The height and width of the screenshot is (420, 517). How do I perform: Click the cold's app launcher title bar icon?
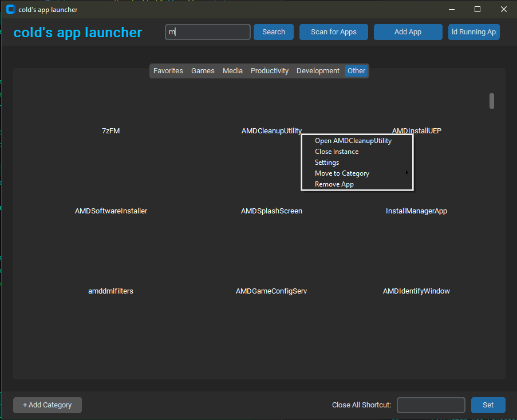(10, 9)
